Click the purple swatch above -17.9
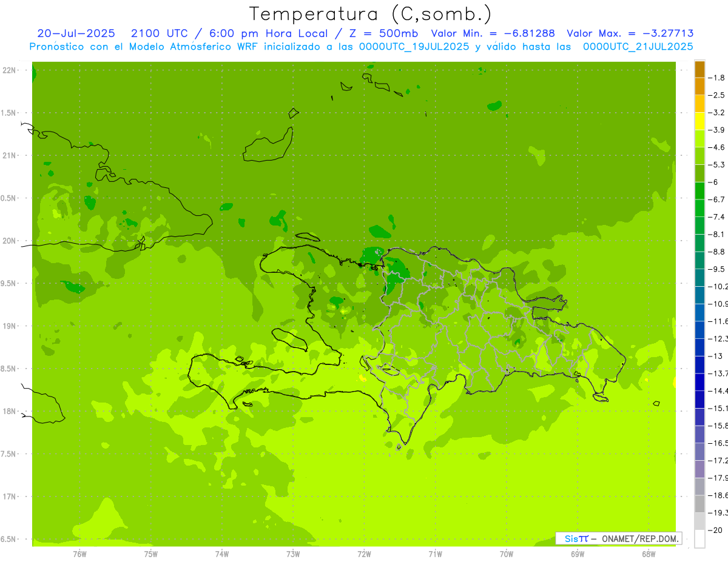This screenshot has height=562, width=728. 699,469
